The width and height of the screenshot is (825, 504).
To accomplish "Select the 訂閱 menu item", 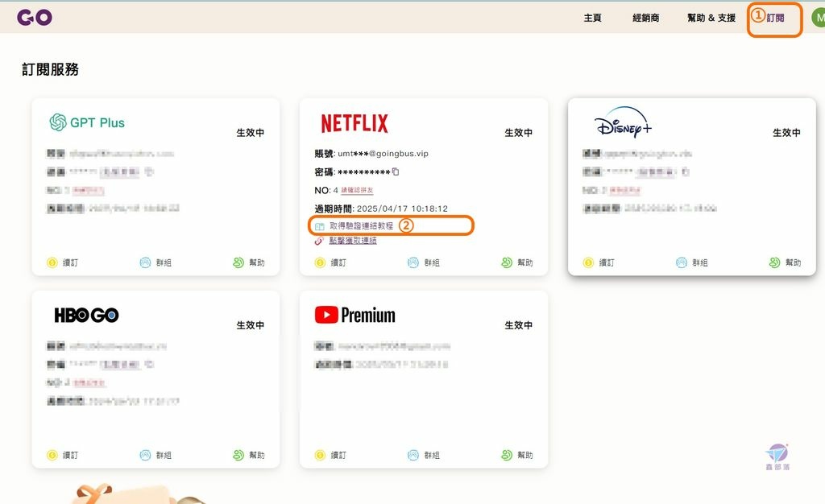I will pos(775,18).
